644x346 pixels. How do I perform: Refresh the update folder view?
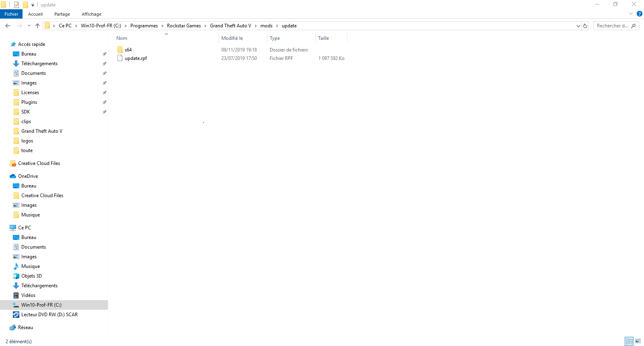585,26
